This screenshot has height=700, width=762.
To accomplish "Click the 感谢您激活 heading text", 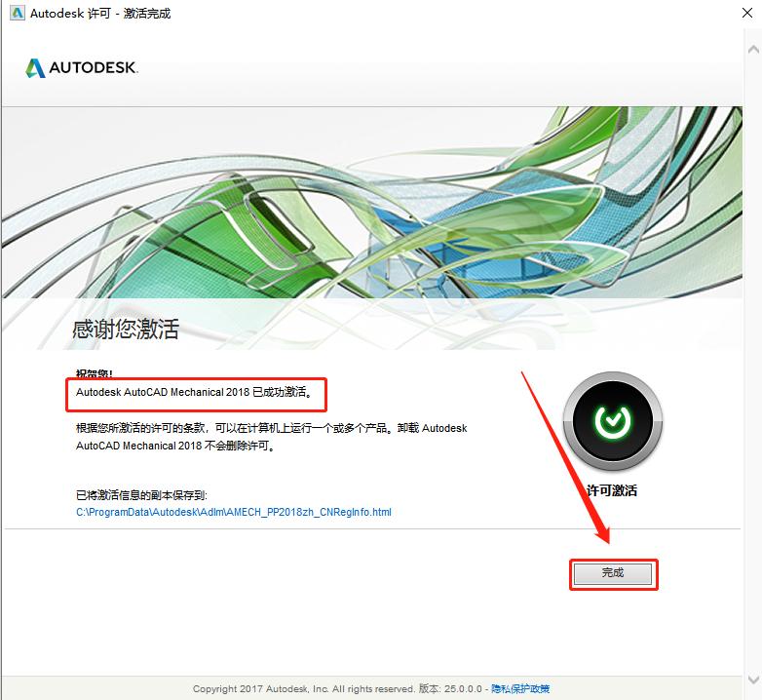I will click(x=126, y=329).
